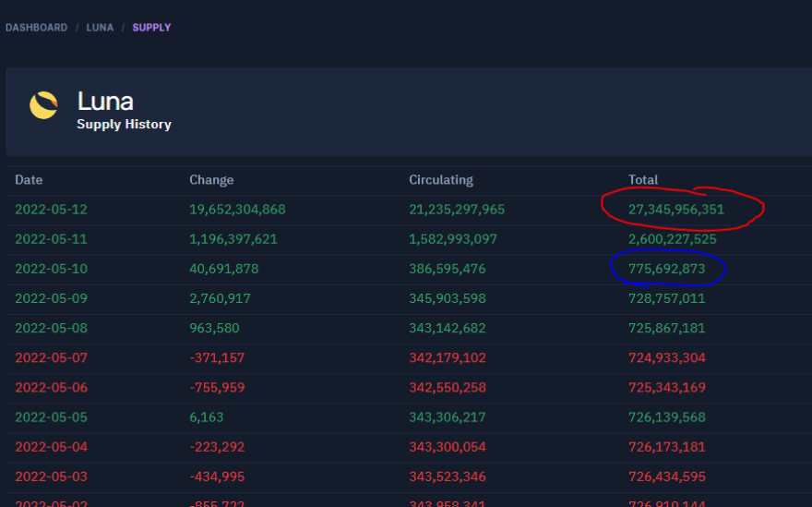Sort by the Total column header
The height and width of the screenshot is (507, 812).
pos(642,180)
